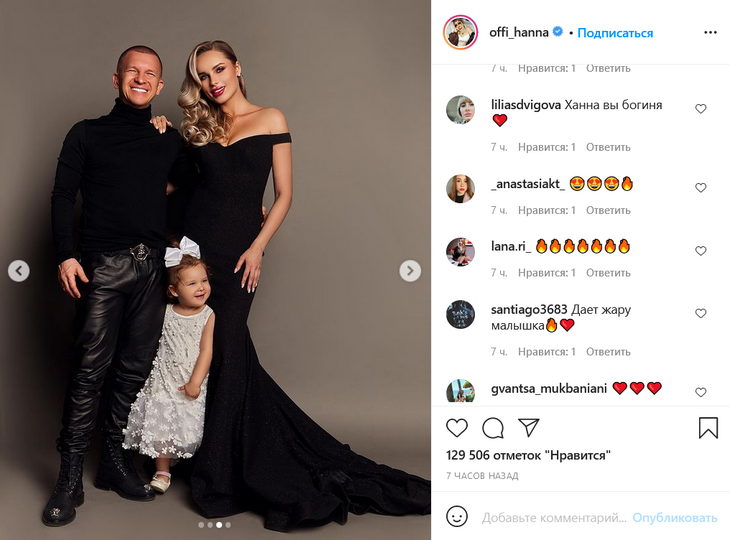Open offi_hanna profile name
730x540 pixels.
[519, 32]
